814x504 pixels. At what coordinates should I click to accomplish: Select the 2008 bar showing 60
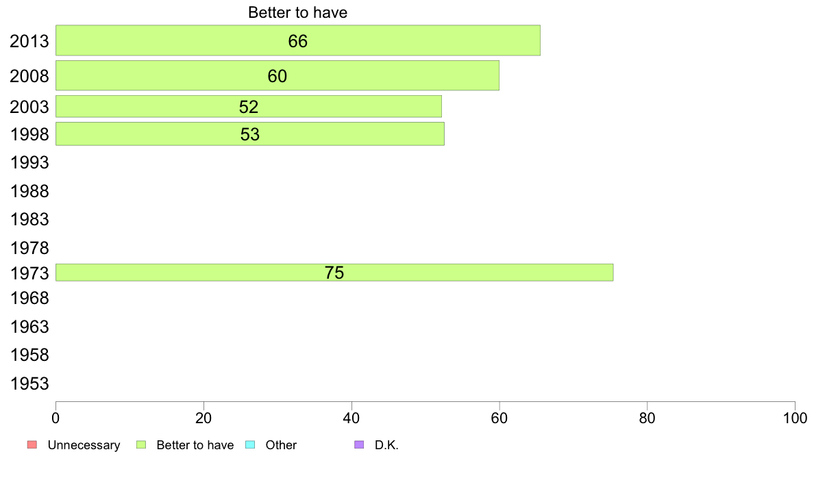pos(277,76)
